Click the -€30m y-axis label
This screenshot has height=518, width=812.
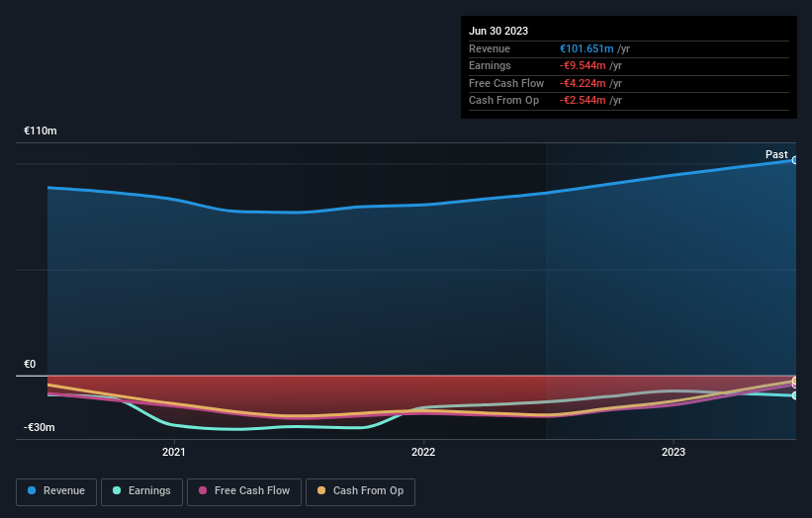[40, 427]
